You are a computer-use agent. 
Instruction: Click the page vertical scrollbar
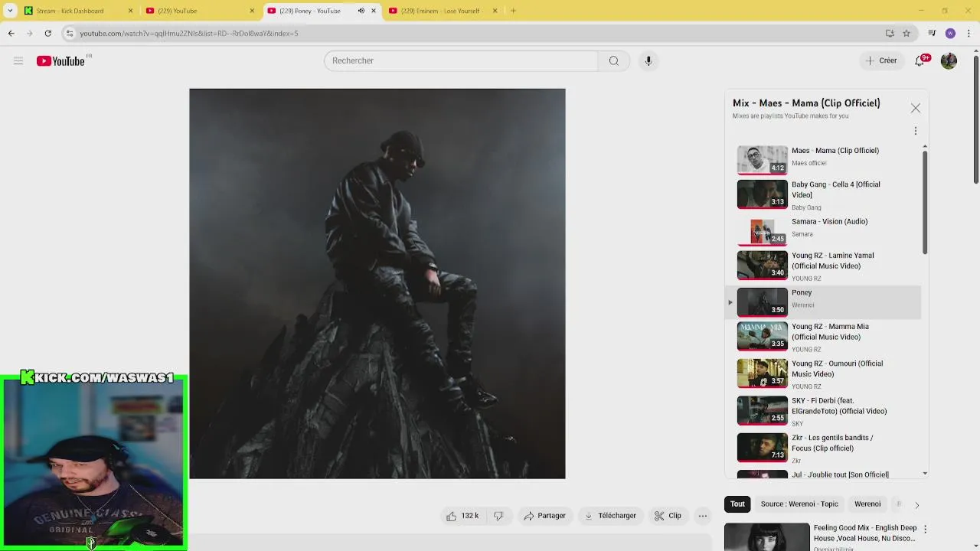coord(975,118)
